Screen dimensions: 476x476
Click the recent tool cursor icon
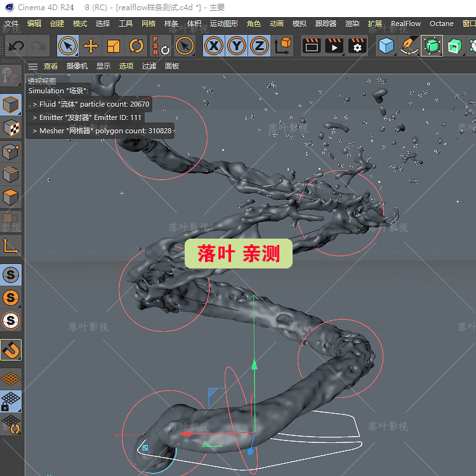pos(185,46)
